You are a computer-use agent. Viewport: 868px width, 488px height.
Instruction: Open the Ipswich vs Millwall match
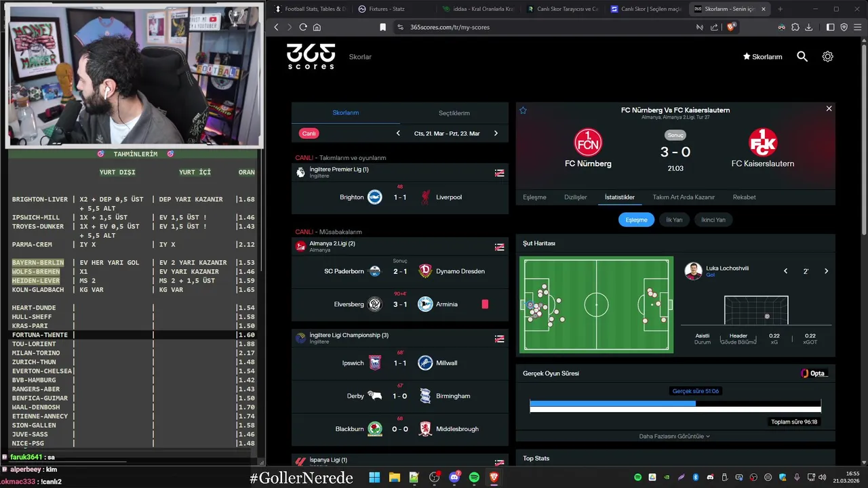click(400, 363)
